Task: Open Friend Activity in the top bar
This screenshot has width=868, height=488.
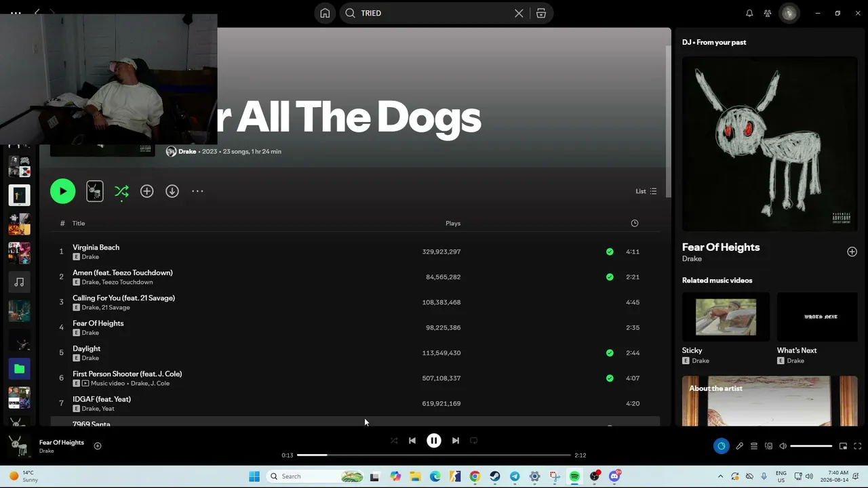Action: 768,13
